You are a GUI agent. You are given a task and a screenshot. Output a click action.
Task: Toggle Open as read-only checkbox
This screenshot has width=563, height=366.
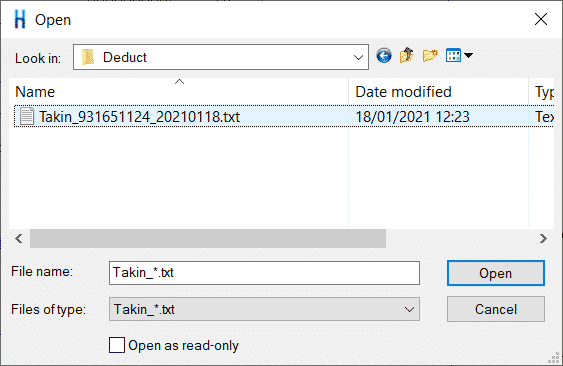117,345
